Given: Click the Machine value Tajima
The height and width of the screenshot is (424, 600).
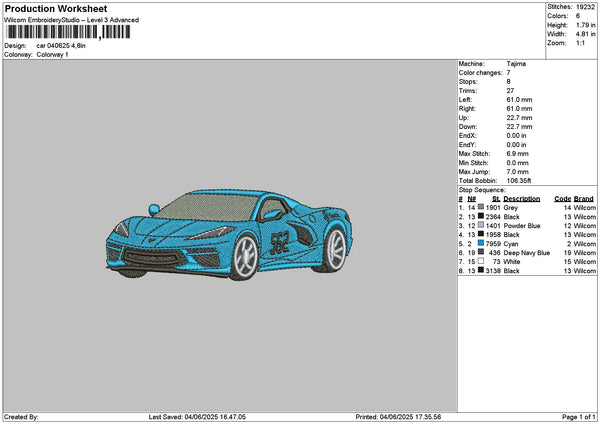Looking at the screenshot, I should pyautogui.click(x=517, y=63).
